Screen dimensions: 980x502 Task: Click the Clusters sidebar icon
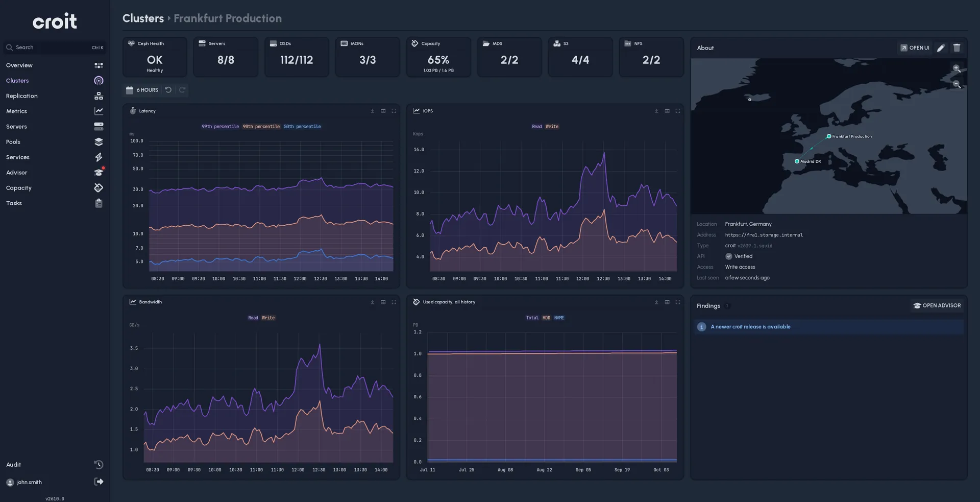click(99, 81)
